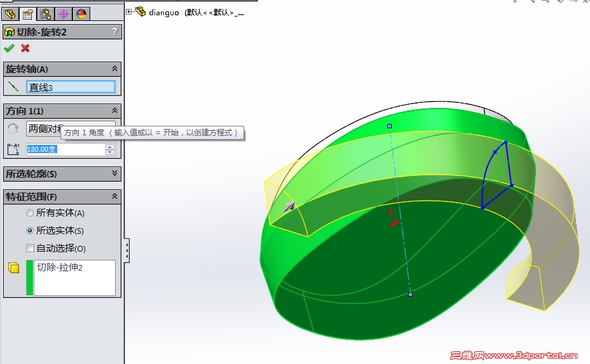Open the DisplayManager color-wheel tab
The height and width of the screenshot is (364, 590).
pyautogui.click(x=81, y=14)
